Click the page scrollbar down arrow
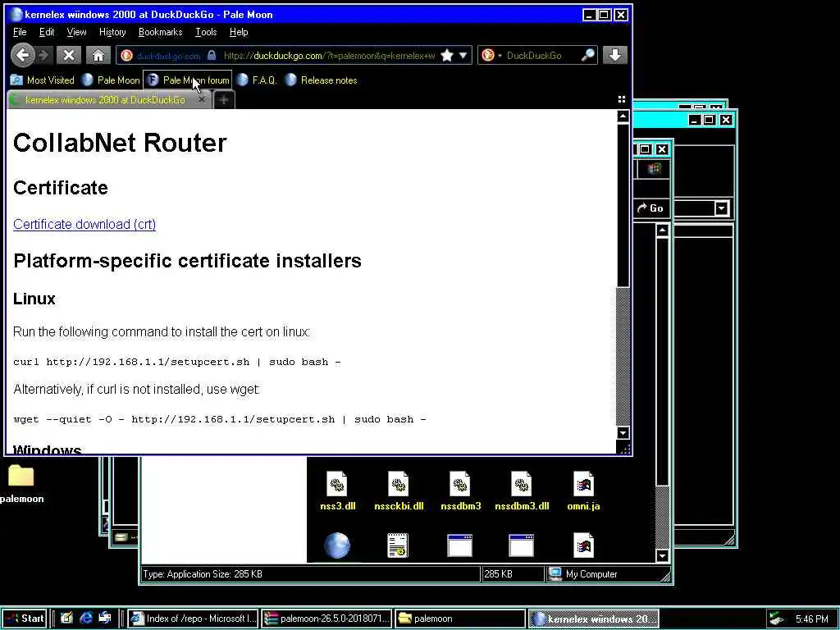This screenshot has width=840, height=630. coord(623,433)
